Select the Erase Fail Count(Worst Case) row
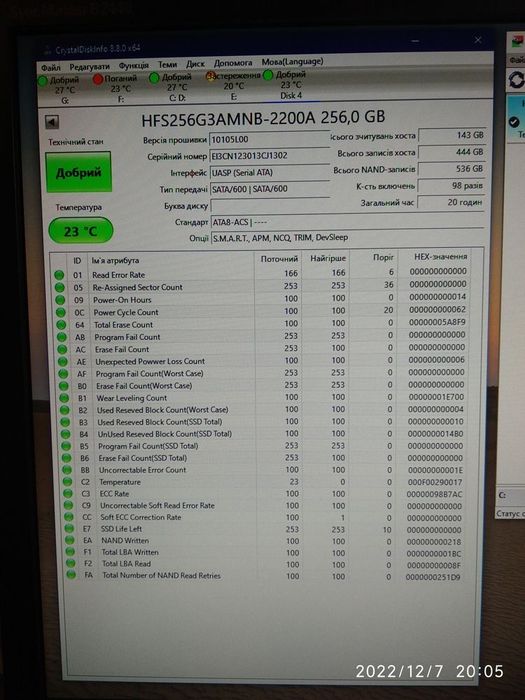Image resolution: width=525 pixels, height=700 pixels. (261, 385)
